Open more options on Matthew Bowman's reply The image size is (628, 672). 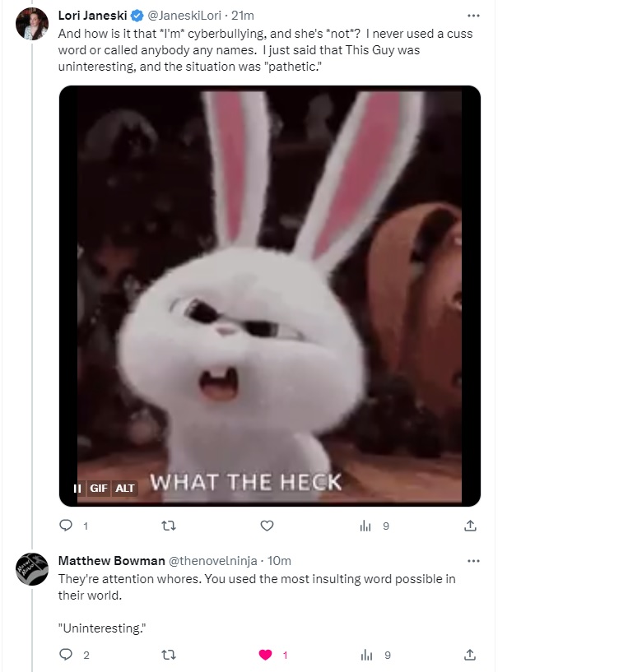click(x=473, y=561)
